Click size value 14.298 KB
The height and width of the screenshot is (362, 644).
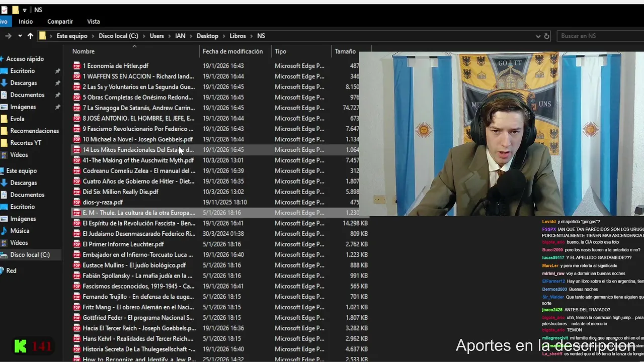click(x=355, y=223)
